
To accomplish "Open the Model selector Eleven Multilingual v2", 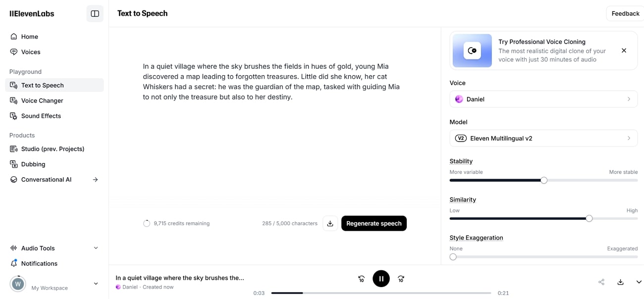I will [543, 138].
